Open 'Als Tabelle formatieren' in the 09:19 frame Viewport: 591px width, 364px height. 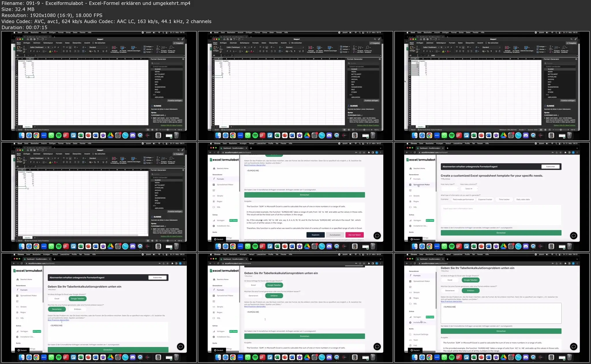319,49
